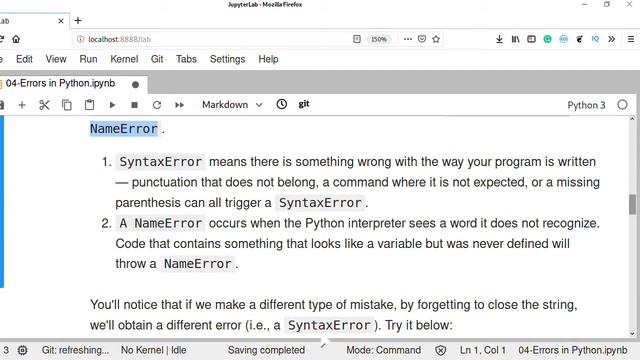This screenshot has width=640, height=360.
Task: Run the selected cell
Action: pyautogui.click(x=112, y=105)
